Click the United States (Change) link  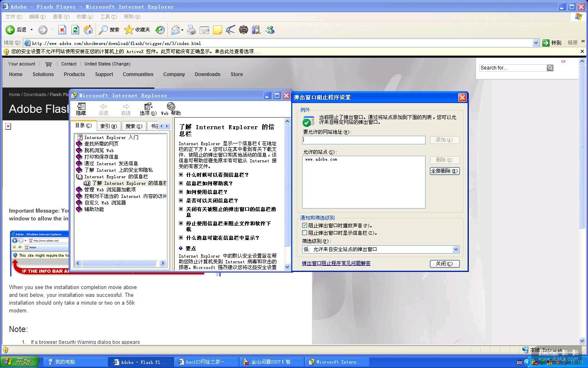[107, 64]
